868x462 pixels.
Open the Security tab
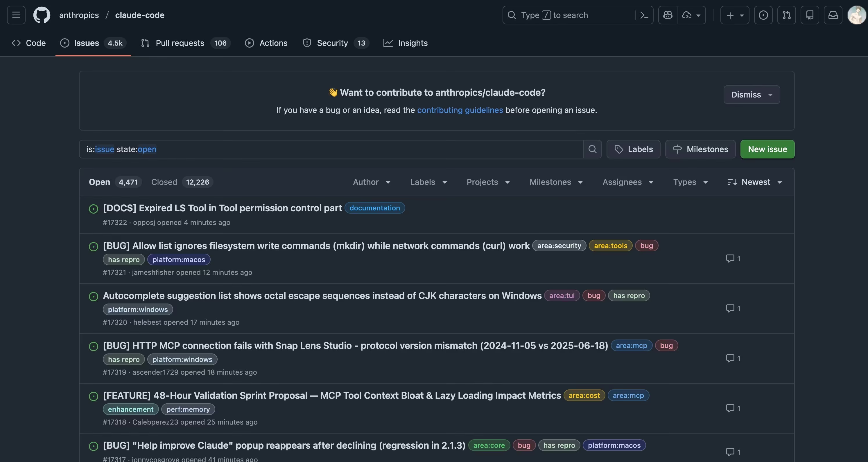click(x=336, y=43)
